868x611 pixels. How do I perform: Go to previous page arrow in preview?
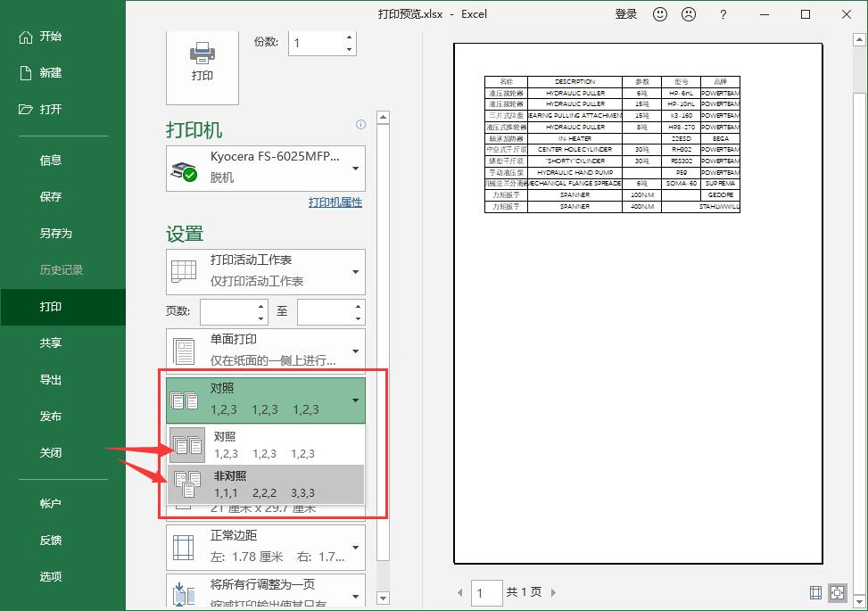pyautogui.click(x=460, y=592)
